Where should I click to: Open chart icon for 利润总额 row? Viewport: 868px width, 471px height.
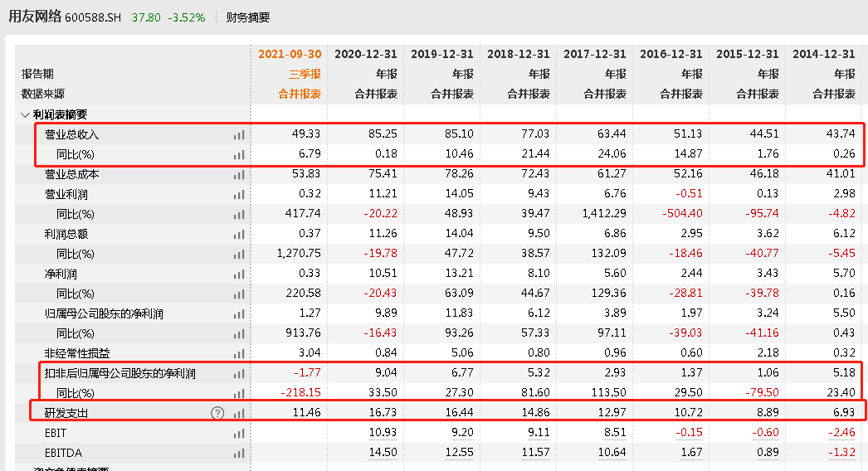coord(239,234)
